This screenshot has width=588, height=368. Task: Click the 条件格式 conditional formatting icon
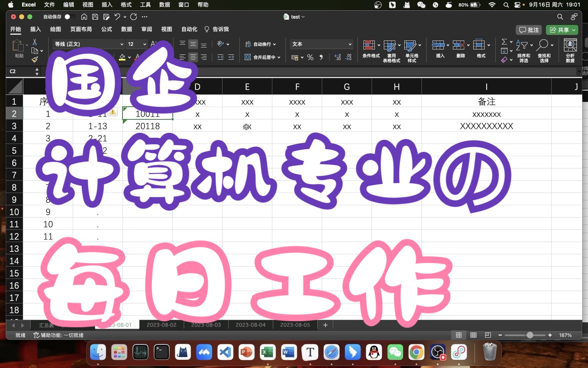coord(369,45)
